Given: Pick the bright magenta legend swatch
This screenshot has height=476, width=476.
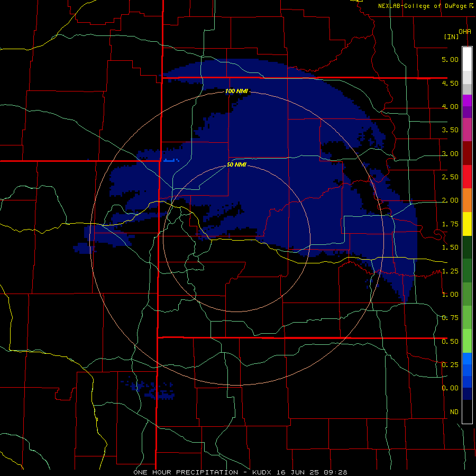Looking at the screenshot, I should (x=467, y=100).
